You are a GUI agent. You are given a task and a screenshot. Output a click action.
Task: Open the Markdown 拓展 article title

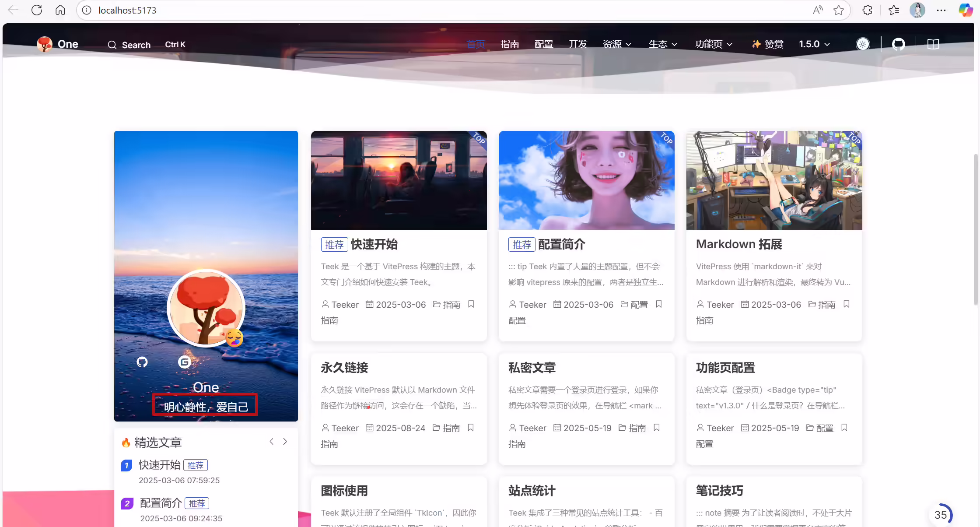click(x=739, y=244)
